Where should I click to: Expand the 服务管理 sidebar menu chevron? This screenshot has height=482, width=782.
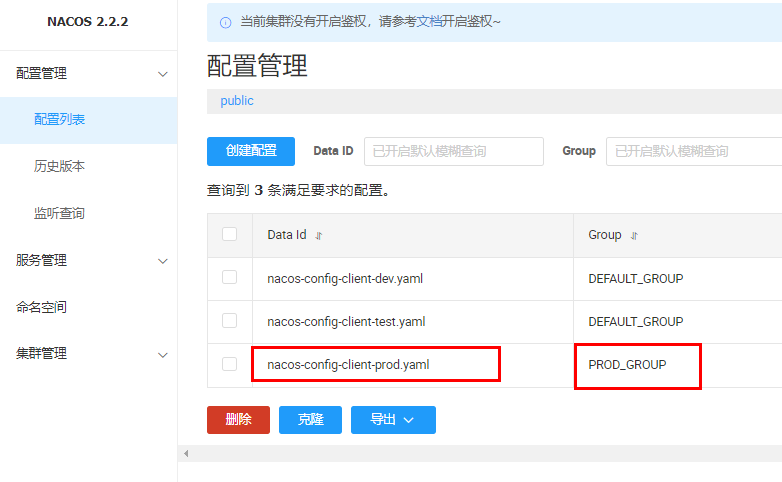(x=163, y=261)
